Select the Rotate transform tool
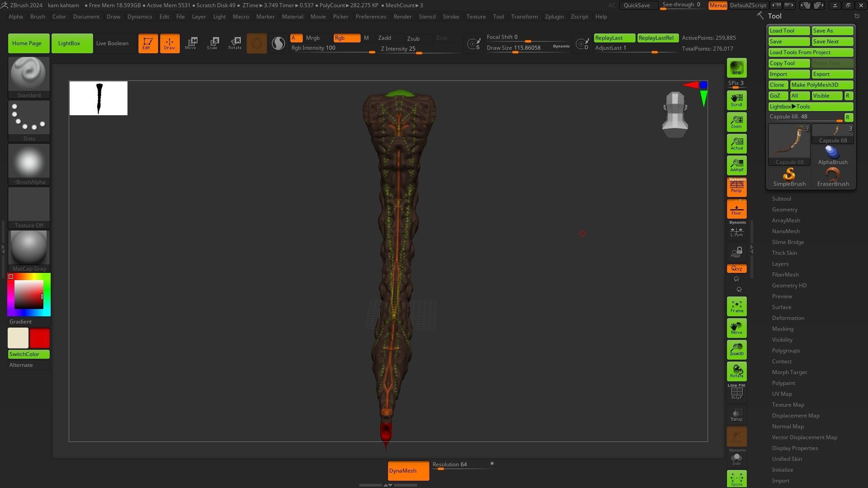868x488 pixels. [235, 43]
